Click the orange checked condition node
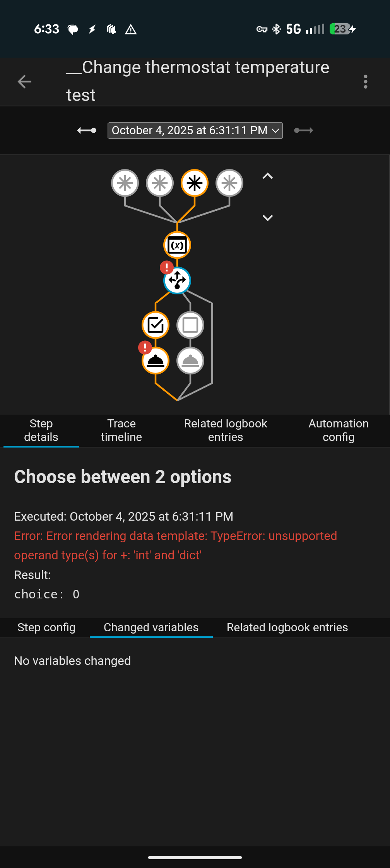 click(x=156, y=325)
